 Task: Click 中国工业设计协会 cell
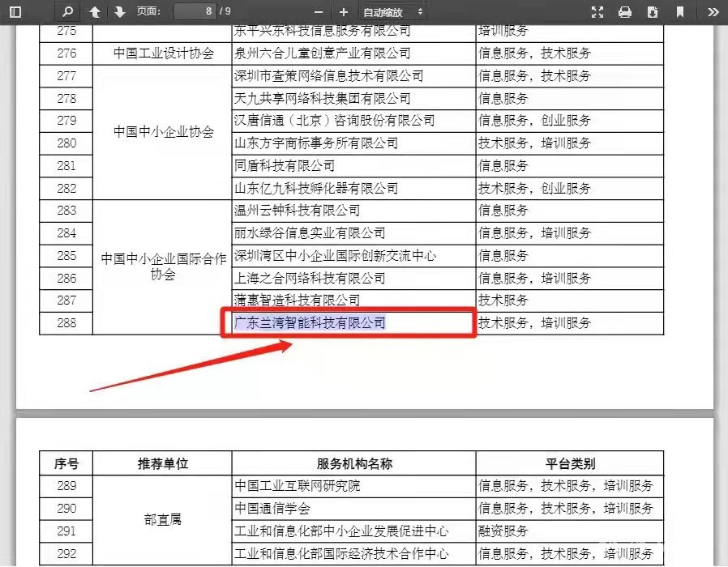[x=162, y=53]
